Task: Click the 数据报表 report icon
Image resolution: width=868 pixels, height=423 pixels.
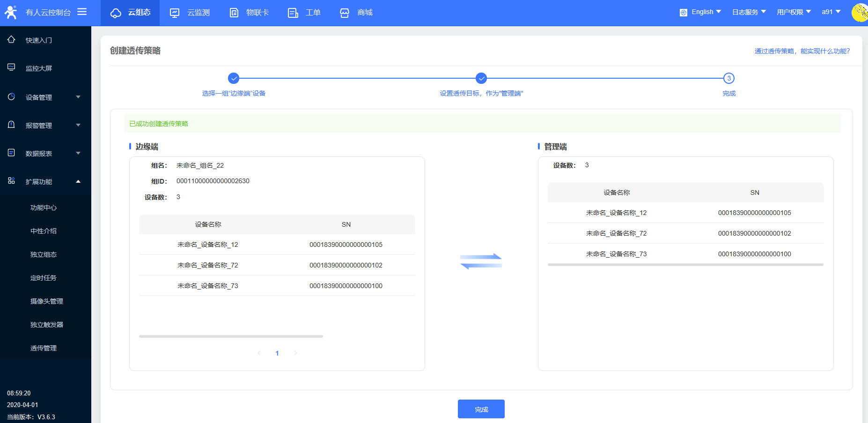Action: [x=11, y=153]
